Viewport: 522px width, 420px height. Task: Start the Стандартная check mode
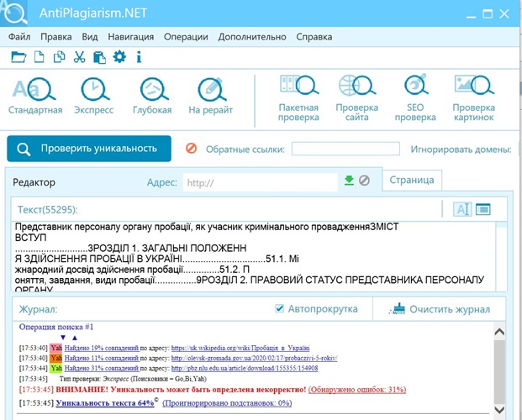click(35, 96)
